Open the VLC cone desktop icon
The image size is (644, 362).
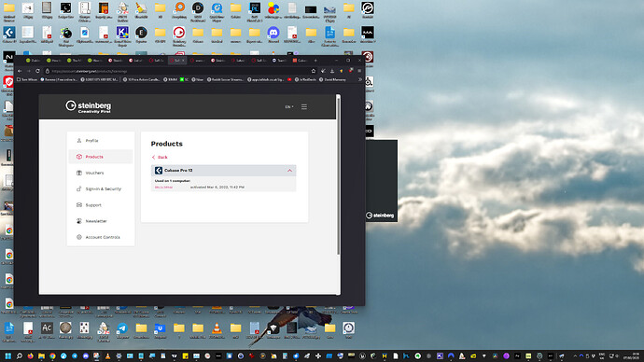tap(217, 330)
